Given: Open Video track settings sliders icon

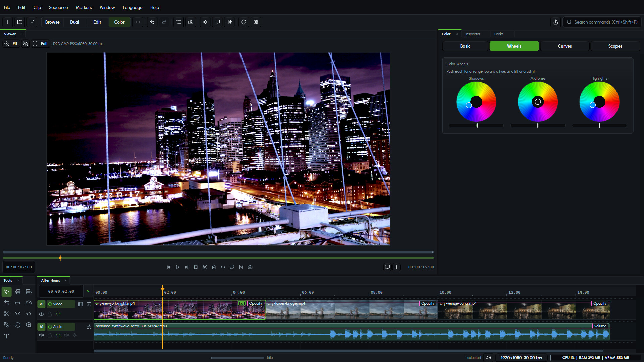Looking at the screenshot, I should click(x=89, y=304).
